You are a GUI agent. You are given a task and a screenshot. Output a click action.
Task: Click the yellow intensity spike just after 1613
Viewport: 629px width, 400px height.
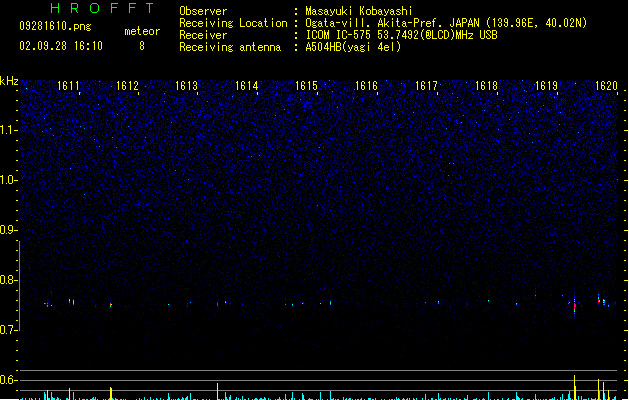217,391
